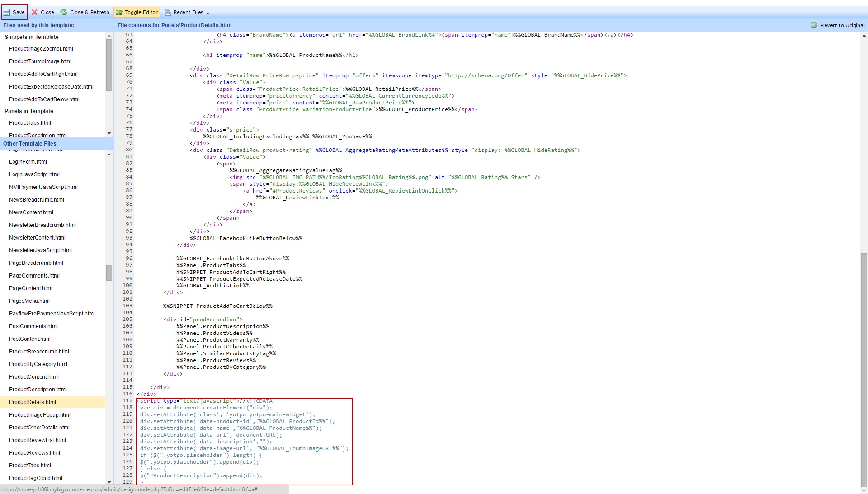Image resolution: width=868 pixels, height=494 pixels.
Task: Select PageContent.html file
Action: click(x=31, y=288)
